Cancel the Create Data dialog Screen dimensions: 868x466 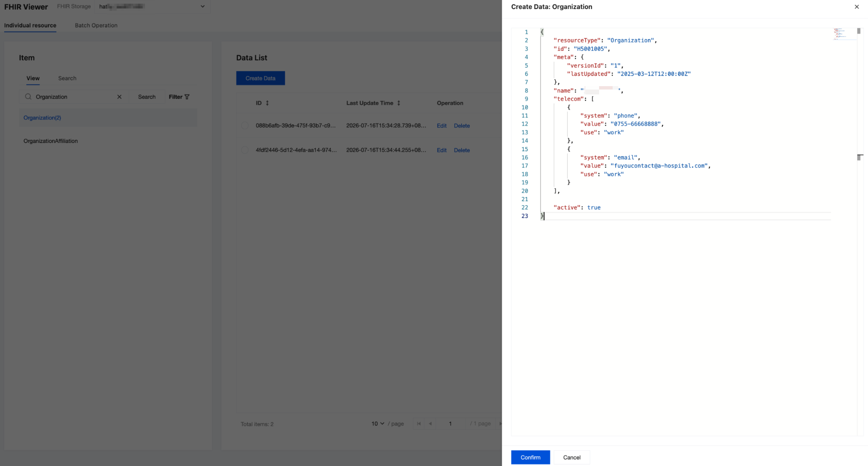pos(572,457)
